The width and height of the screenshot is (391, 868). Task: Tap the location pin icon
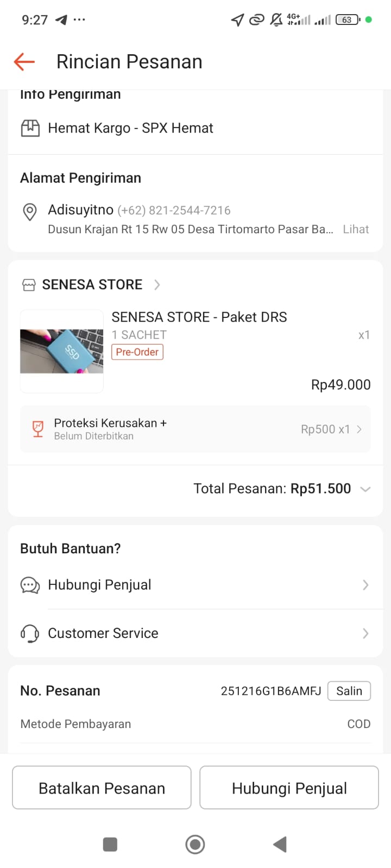[30, 212]
